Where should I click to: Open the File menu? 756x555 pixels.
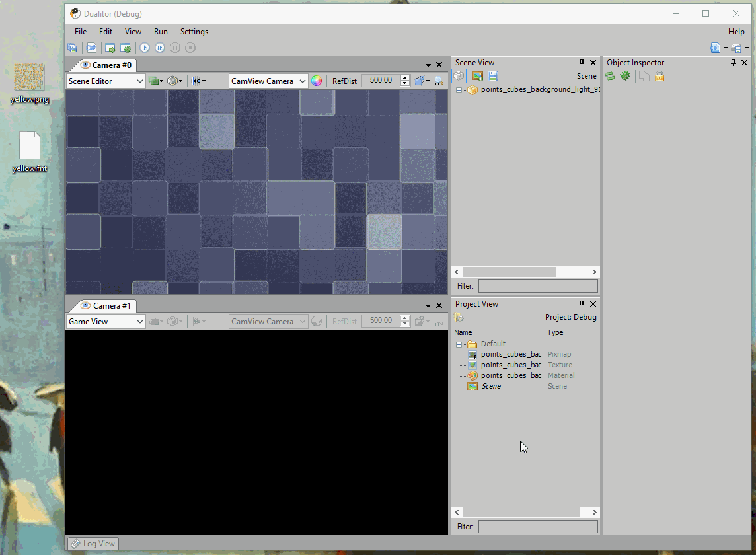[81, 31]
